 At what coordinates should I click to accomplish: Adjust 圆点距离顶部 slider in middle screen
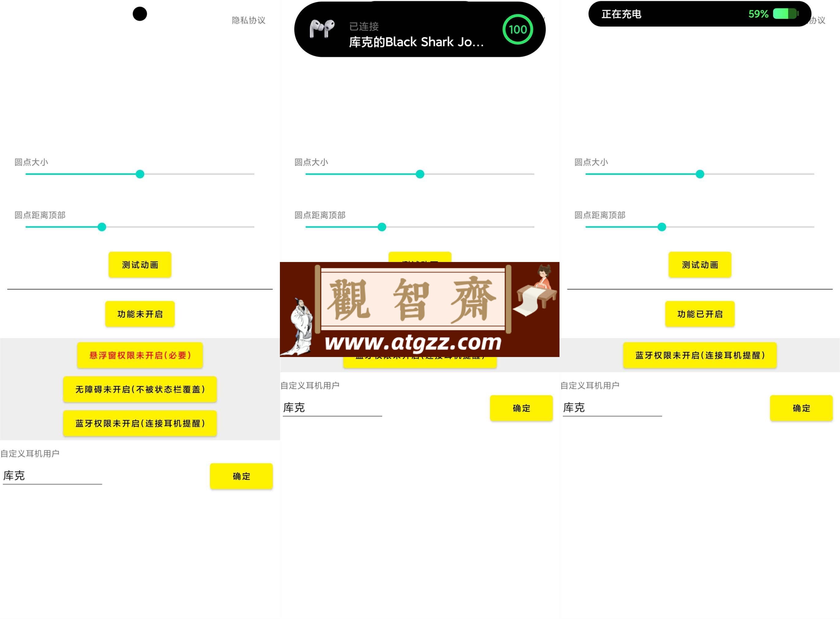[420, 227]
